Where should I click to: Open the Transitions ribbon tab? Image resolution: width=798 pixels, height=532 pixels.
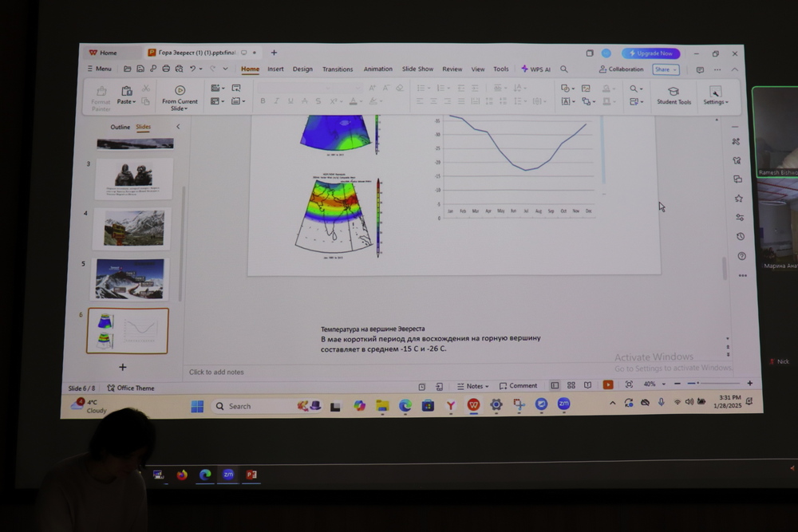tap(338, 69)
